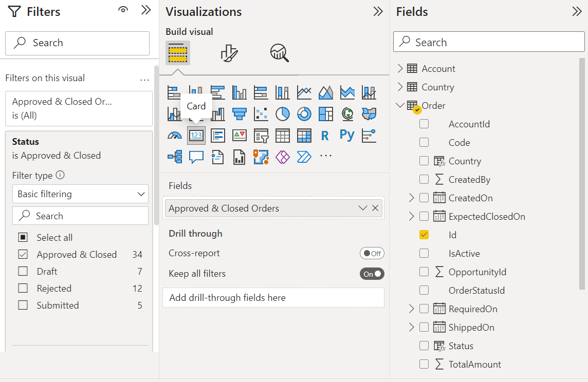Insert the Q&A speech bubble visual
The image size is (588, 382).
(x=196, y=157)
